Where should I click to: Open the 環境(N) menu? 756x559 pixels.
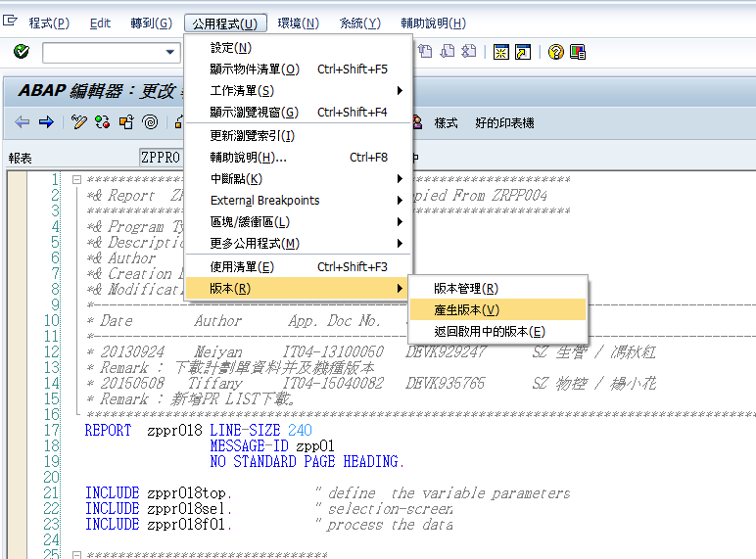pyautogui.click(x=299, y=23)
